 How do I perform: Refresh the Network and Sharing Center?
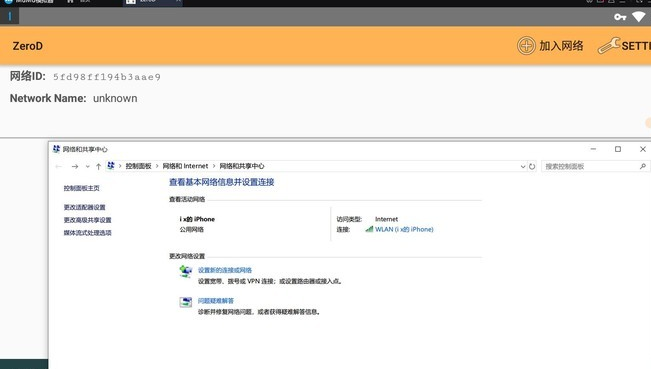pos(532,166)
